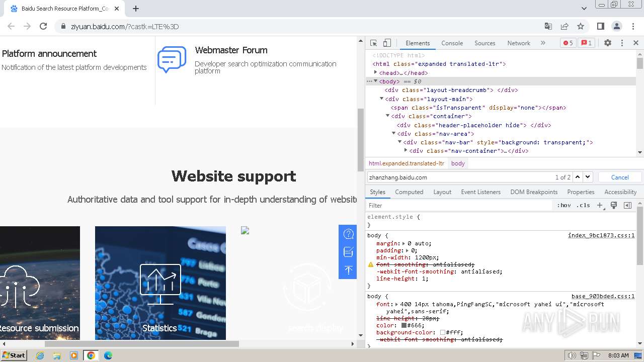Collapse the nav-bar div node
The width and height of the screenshot is (644, 362).
pyautogui.click(x=399, y=142)
